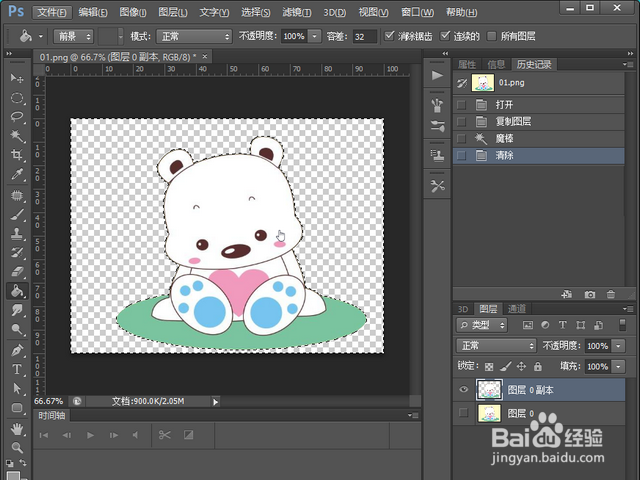Screen dimensions: 640x480
Task: Toggle layer filtering switch on or off
Action: pyautogui.click(x=622, y=325)
